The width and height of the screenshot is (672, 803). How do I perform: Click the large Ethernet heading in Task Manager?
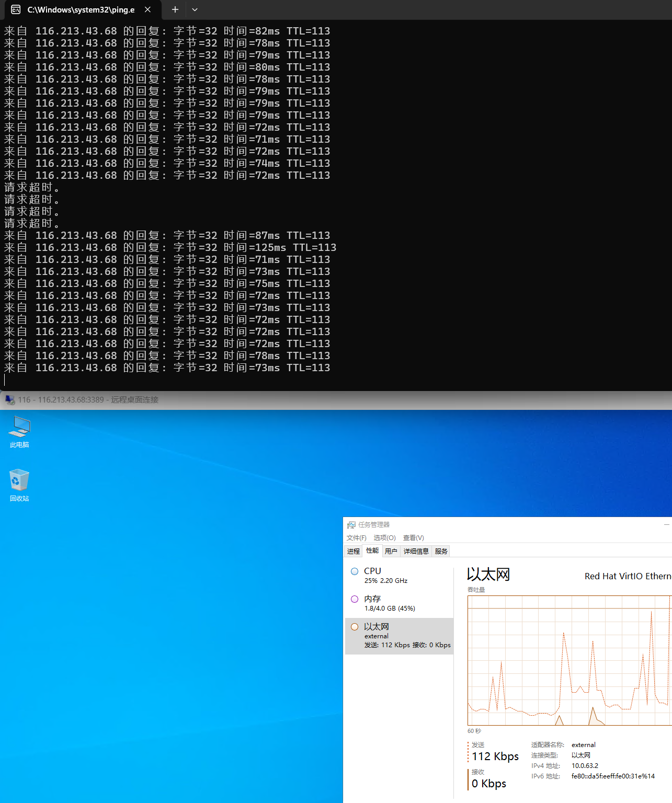click(x=488, y=575)
